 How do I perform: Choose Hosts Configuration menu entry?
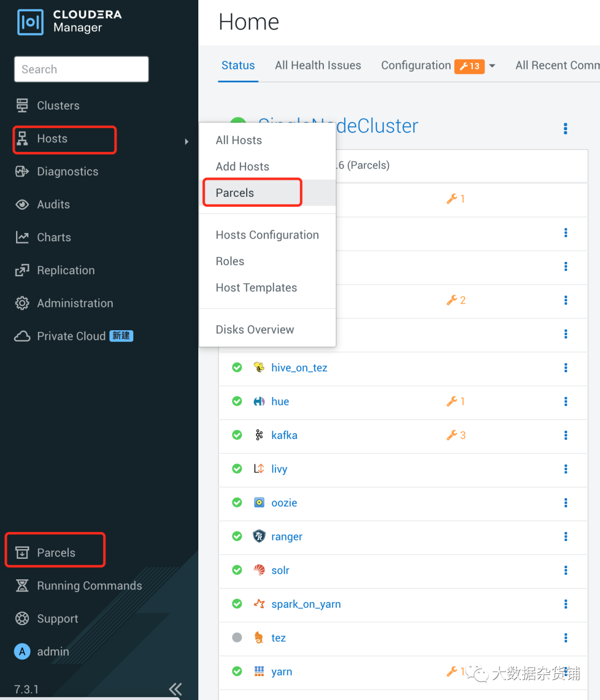(267, 235)
